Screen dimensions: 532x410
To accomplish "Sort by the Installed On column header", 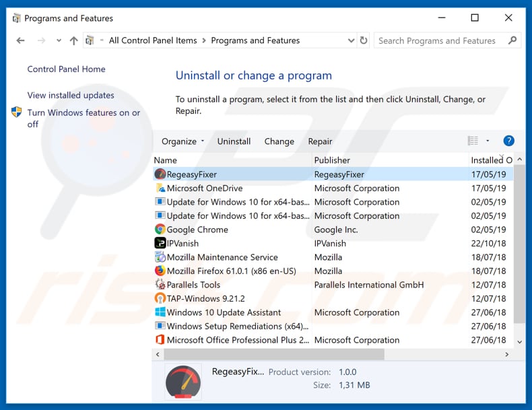I will (492, 160).
